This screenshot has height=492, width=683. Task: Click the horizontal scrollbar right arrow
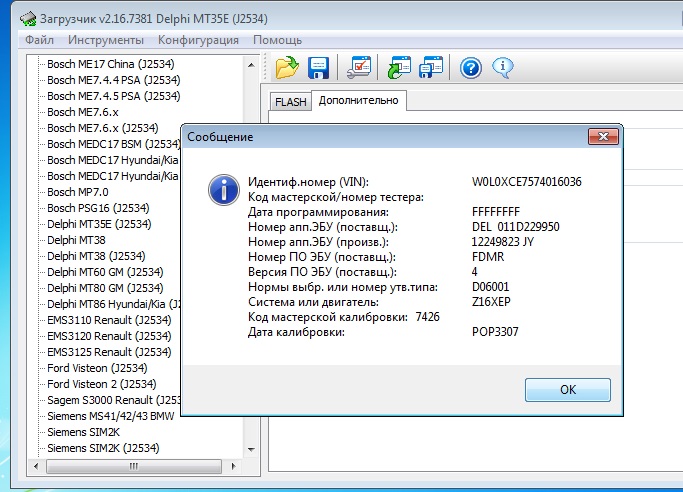[239, 467]
